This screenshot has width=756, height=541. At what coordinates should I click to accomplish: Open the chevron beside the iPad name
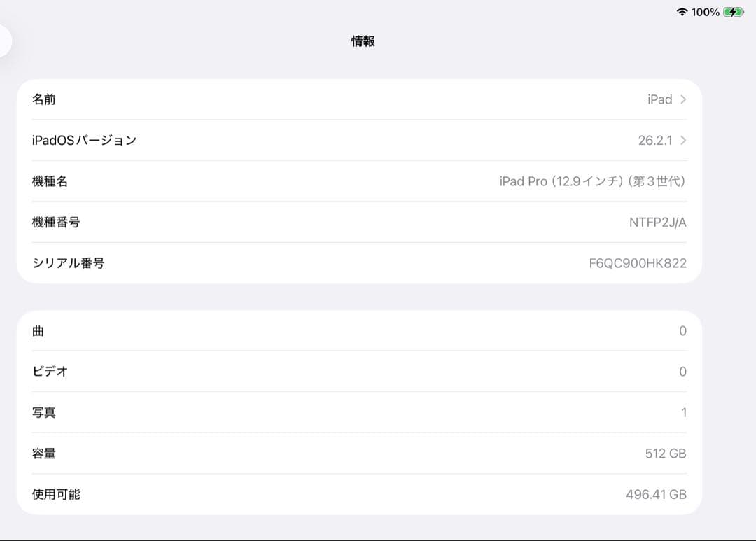(683, 99)
